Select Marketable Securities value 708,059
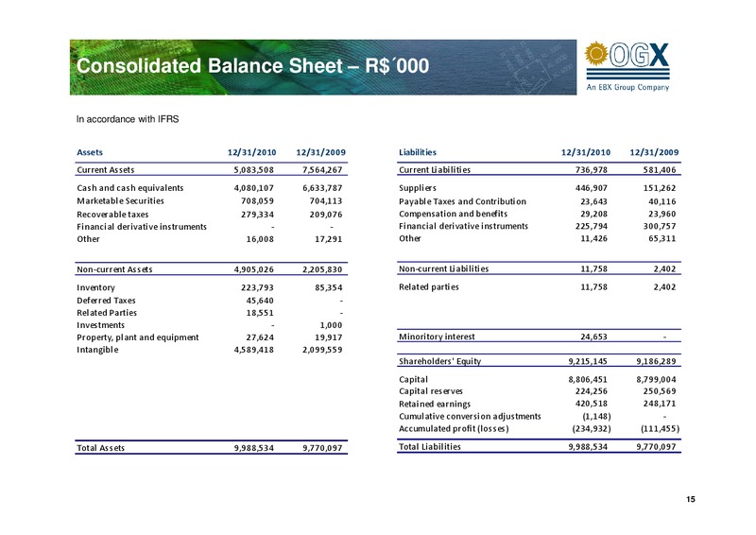This screenshot has height=535, width=756. click(257, 201)
